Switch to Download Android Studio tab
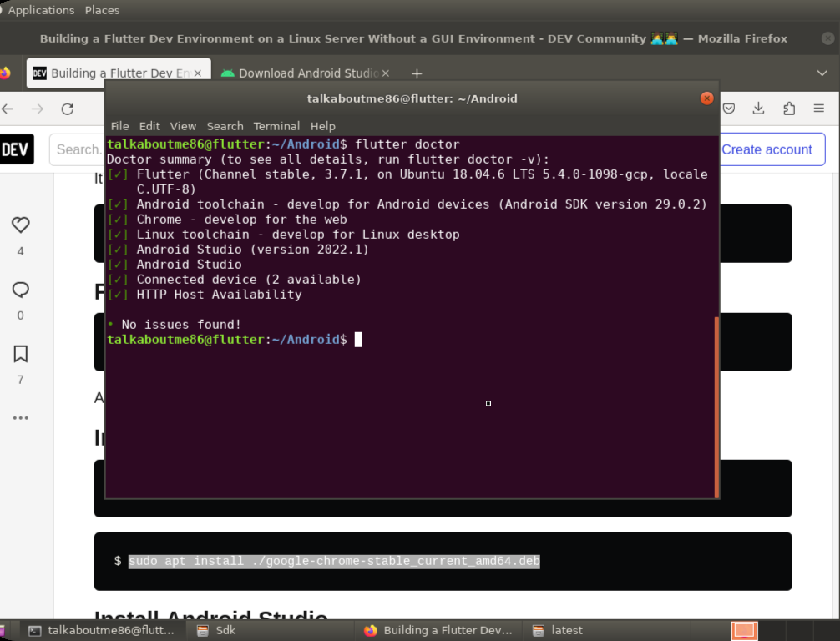This screenshot has height=641, width=840. [305, 73]
